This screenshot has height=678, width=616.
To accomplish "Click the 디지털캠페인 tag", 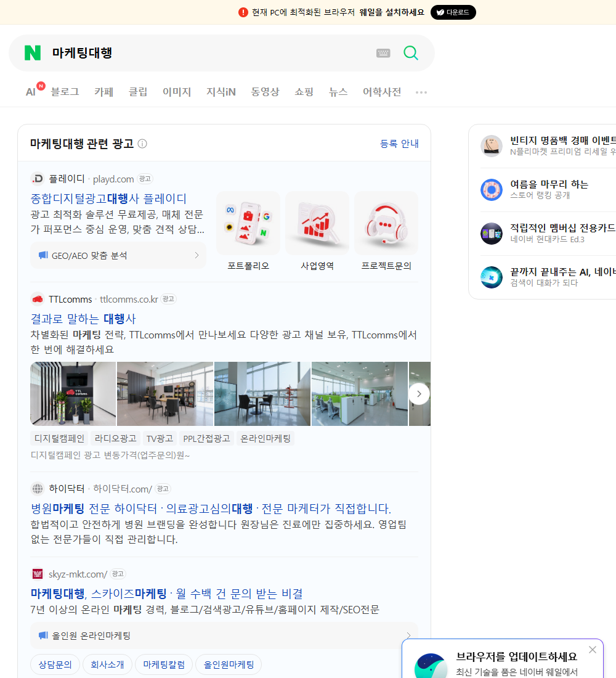I will [x=59, y=438].
